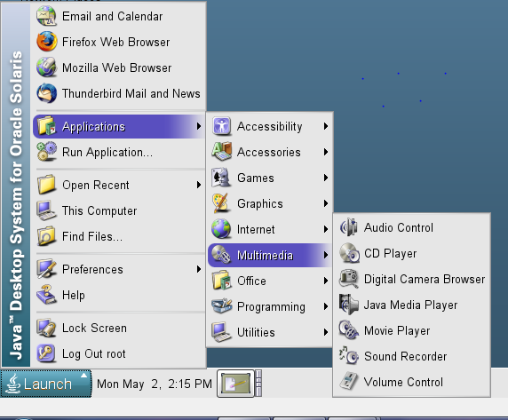Click the Find Files... label
This screenshot has width=508, height=420.
click(x=92, y=236)
